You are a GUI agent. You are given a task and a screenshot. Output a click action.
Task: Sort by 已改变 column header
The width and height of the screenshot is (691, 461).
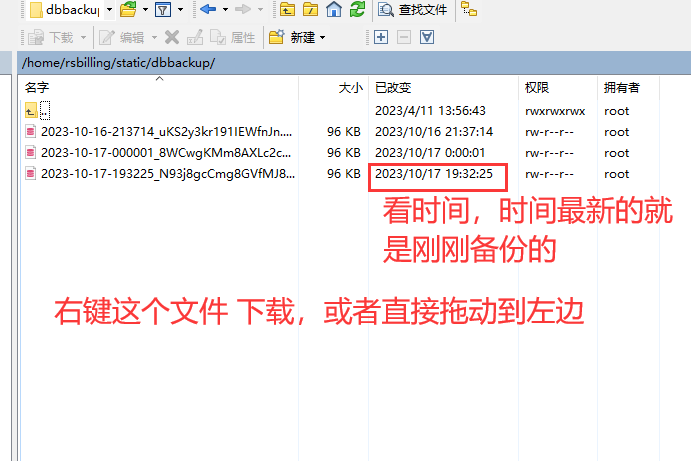392,88
